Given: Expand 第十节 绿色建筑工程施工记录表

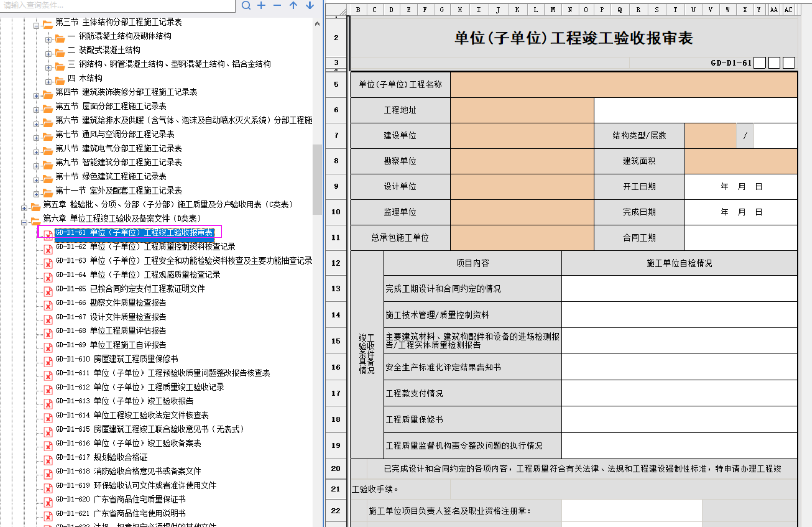Looking at the screenshot, I should [36, 180].
